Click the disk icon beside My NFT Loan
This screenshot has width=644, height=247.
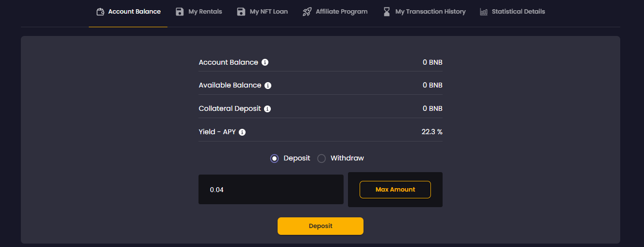pos(241,12)
